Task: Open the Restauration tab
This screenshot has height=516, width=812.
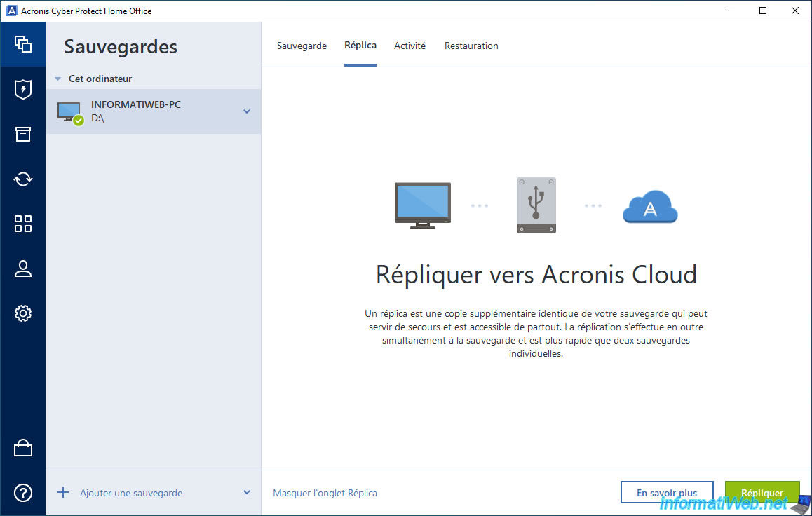Action: click(x=471, y=46)
